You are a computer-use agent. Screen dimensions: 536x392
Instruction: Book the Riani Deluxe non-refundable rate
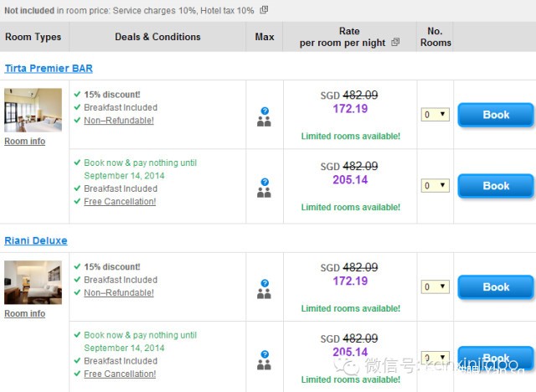point(495,287)
